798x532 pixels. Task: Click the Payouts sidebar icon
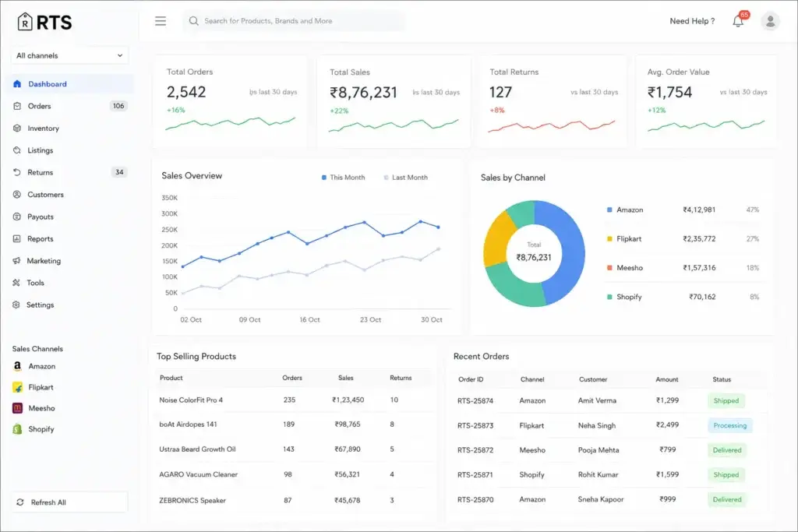[17, 217]
